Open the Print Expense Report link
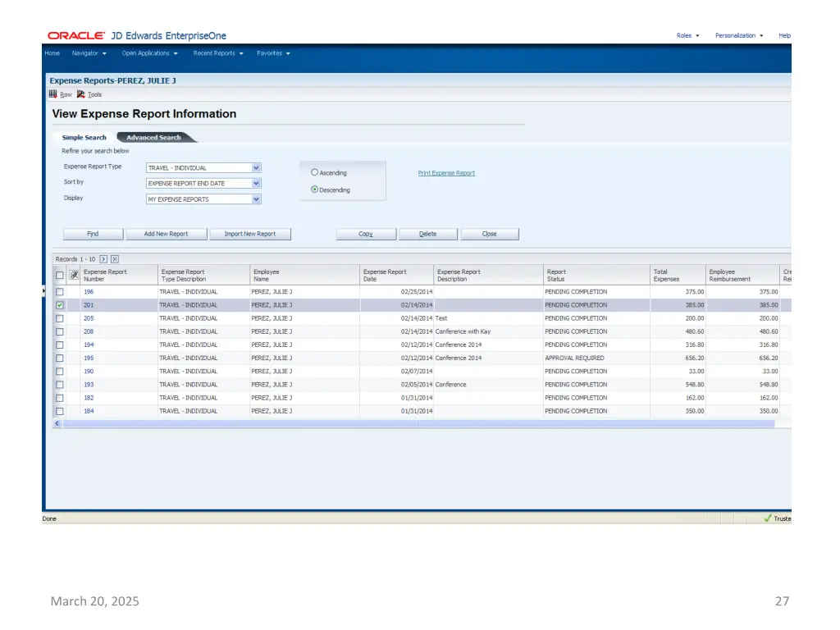This screenshot has height=630, width=840. 446,173
